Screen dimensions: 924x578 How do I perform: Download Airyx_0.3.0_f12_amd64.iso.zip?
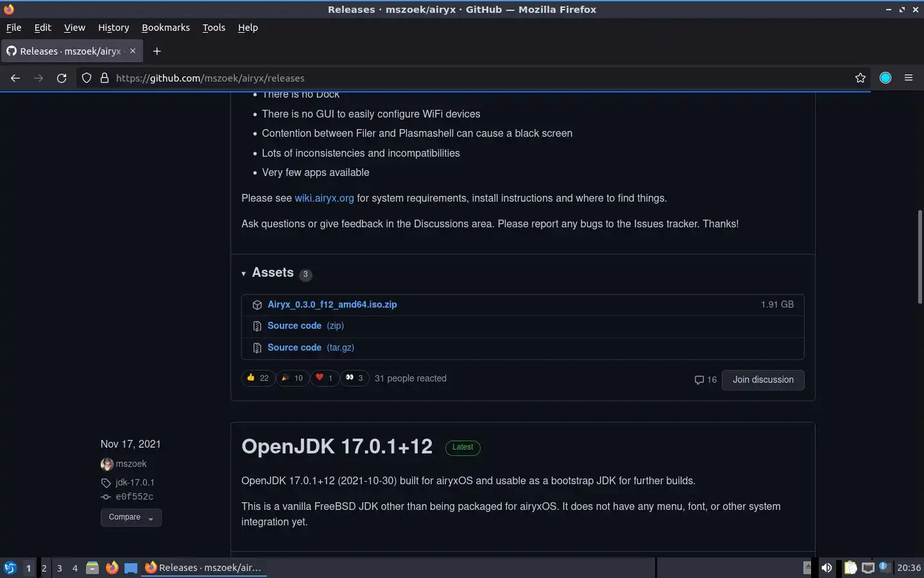[332, 304]
